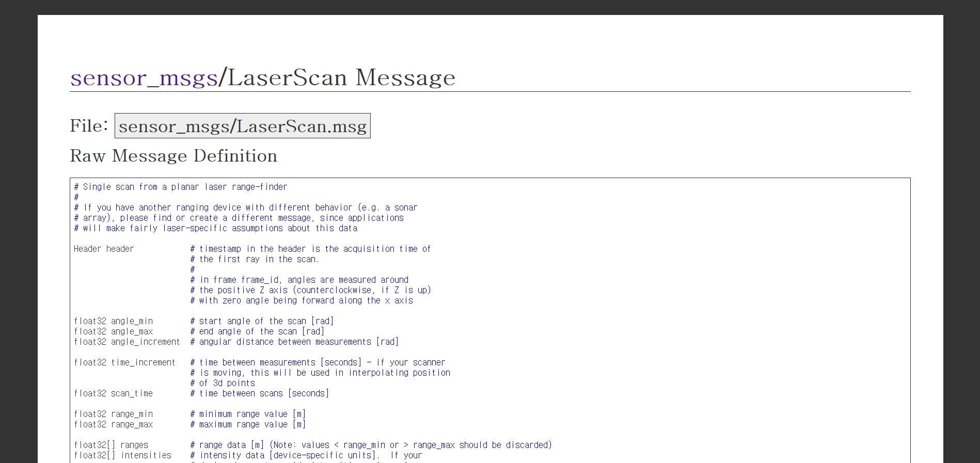Viewport: 980px width, 463px height.
Task: Click the float32 range_min field
Action: (113, 414)
